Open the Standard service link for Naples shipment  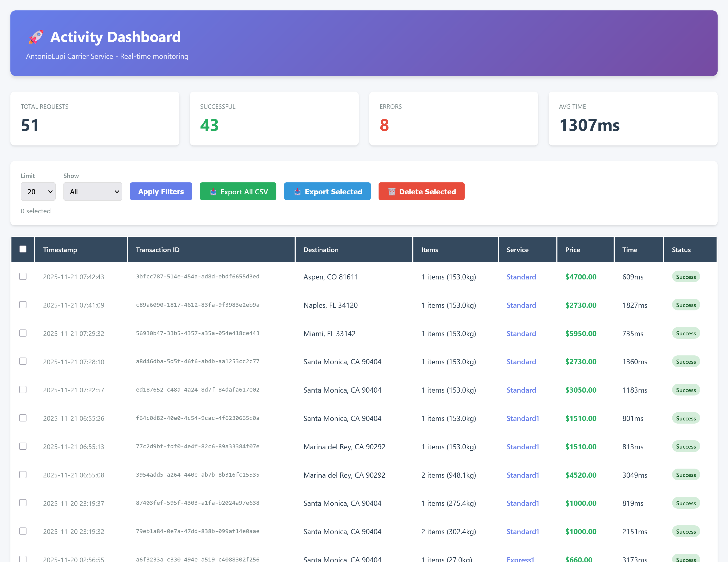tap(521, 305)
